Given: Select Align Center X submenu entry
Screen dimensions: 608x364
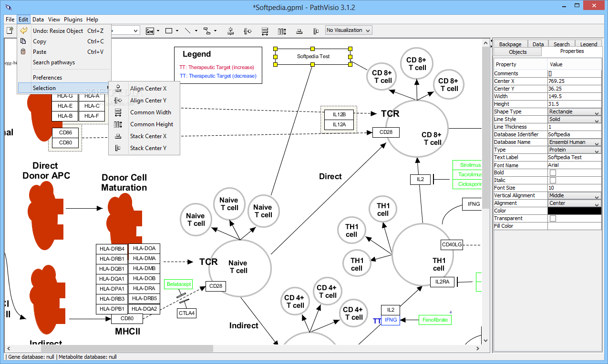Looking at the screenshot, I should (x=144, y=88).
